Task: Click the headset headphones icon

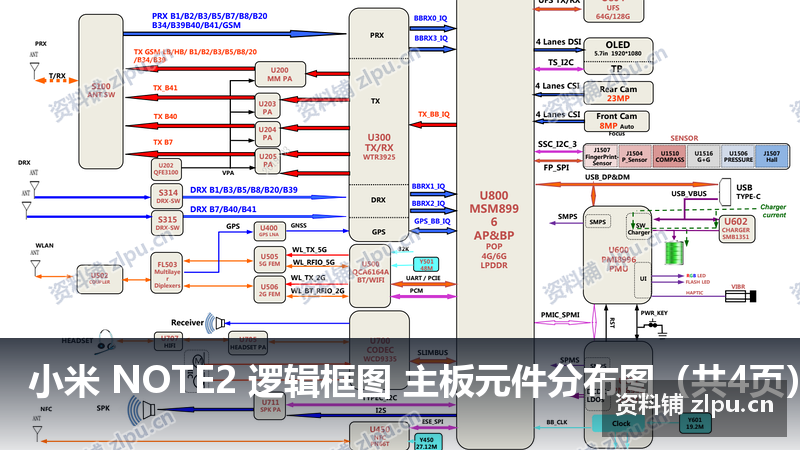Action: click(x=106, y=340)
